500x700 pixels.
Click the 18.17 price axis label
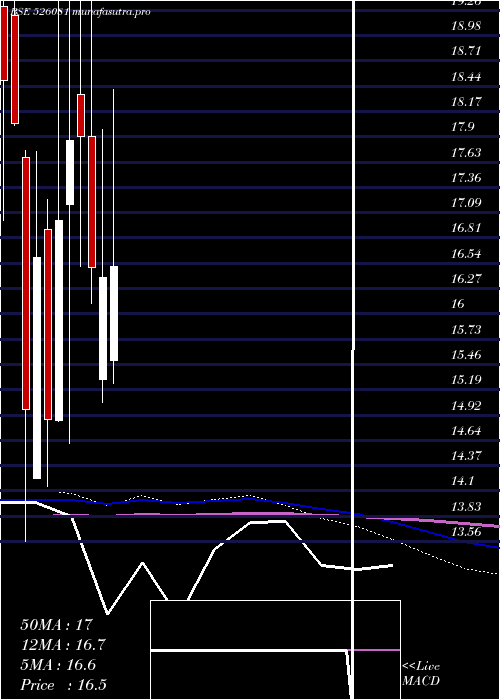pos(466,102)
